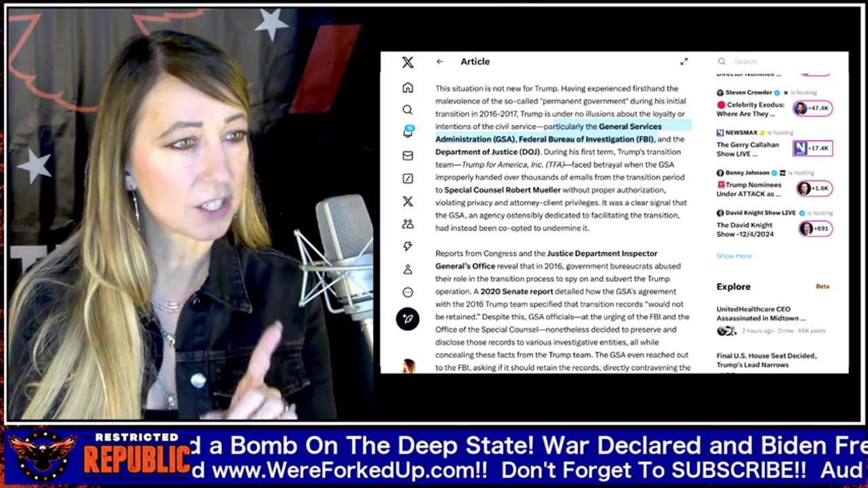
Task: Open the Grok icon in sidebar
Action: point(408,178)
